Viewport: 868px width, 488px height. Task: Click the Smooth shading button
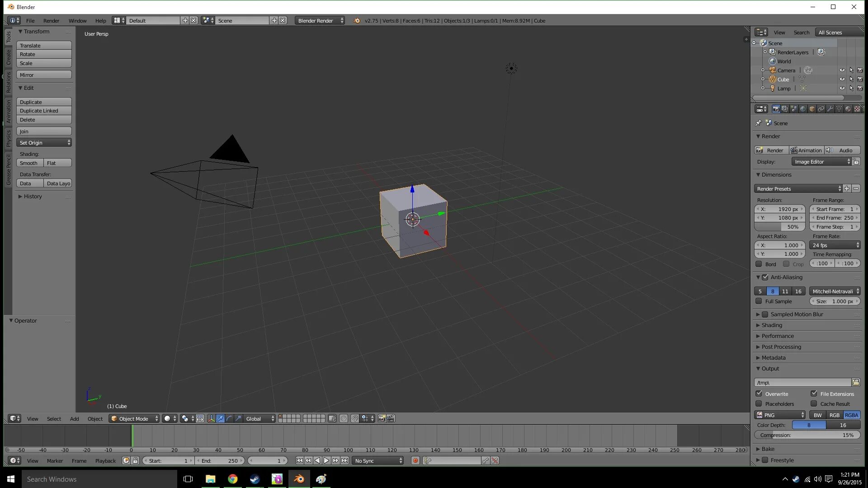pyautogui.click(x=30, y=163)
